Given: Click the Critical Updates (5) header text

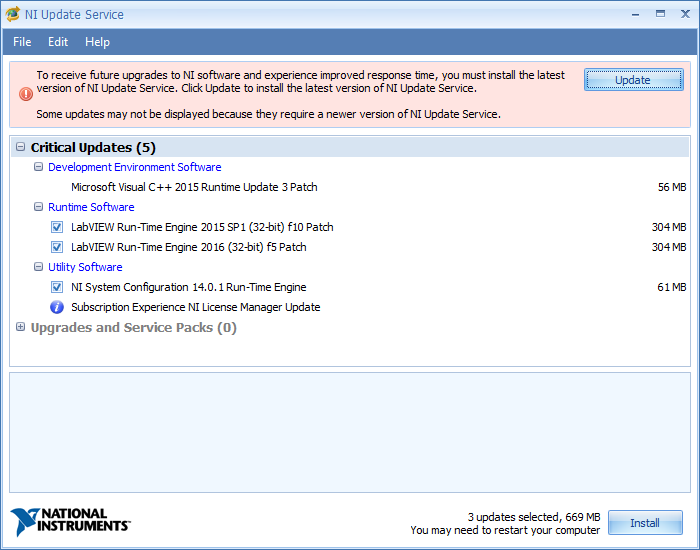Looking at the screenshot, I should pyautogui.click(x=93, y=147).
